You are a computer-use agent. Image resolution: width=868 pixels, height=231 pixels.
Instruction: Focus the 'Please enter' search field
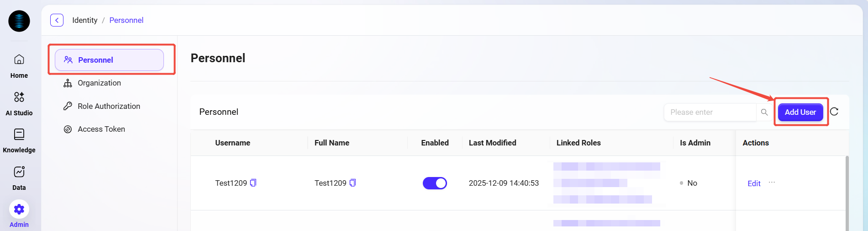click(x=710, y=112)
